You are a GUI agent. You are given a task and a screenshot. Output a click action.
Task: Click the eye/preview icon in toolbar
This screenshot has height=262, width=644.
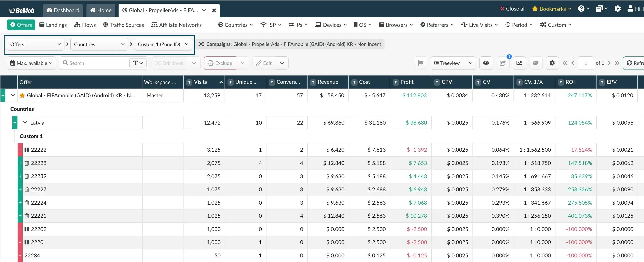point(486,63)
